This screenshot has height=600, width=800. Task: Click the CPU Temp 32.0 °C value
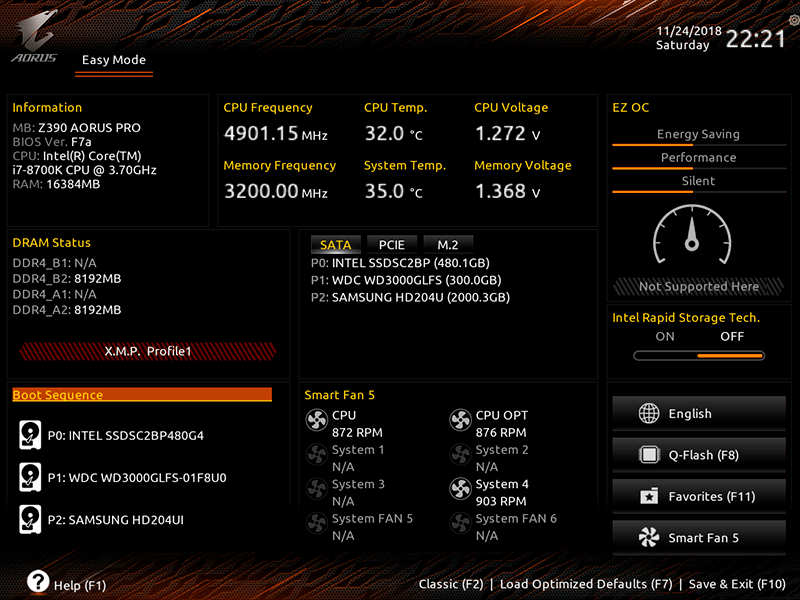coord(393,134)
